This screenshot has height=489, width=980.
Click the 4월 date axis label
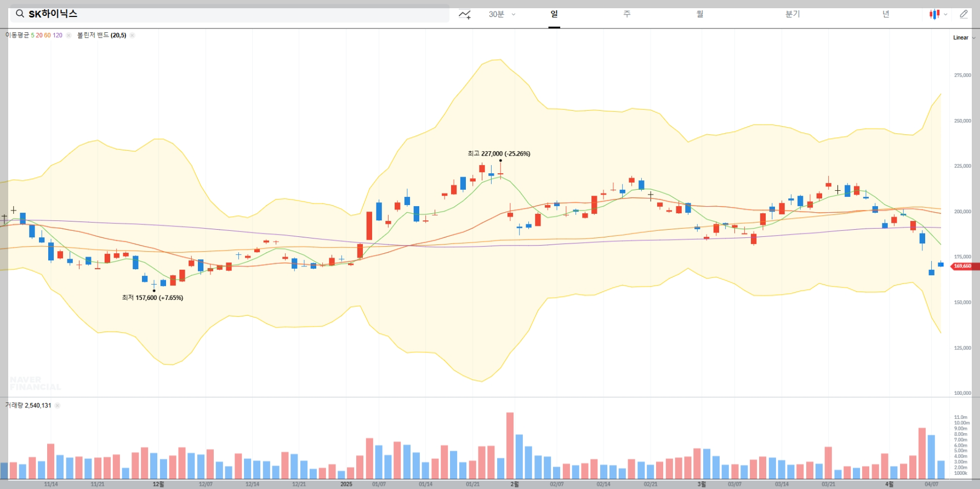click(x=889, y=484)
